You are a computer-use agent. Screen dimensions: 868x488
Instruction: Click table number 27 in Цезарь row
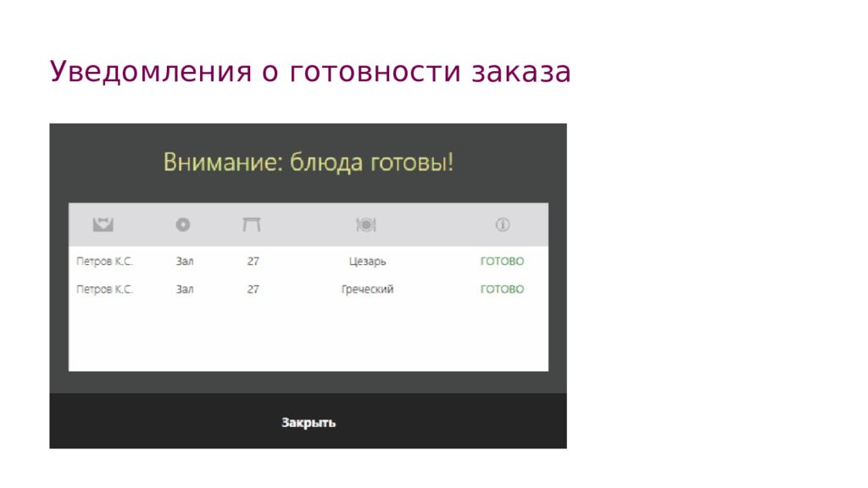[253, 261]
